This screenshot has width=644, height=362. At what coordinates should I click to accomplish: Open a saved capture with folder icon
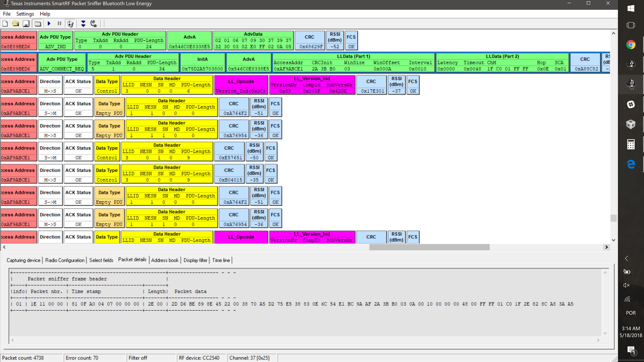(15, 24)
